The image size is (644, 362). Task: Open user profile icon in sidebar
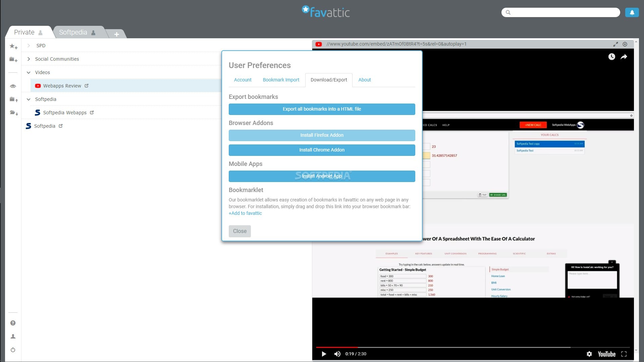[13, 336]
